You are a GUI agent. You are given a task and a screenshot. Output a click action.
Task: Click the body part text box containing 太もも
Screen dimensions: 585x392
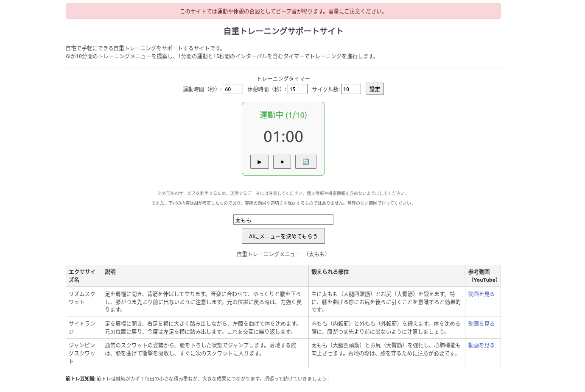coord(283,220)
